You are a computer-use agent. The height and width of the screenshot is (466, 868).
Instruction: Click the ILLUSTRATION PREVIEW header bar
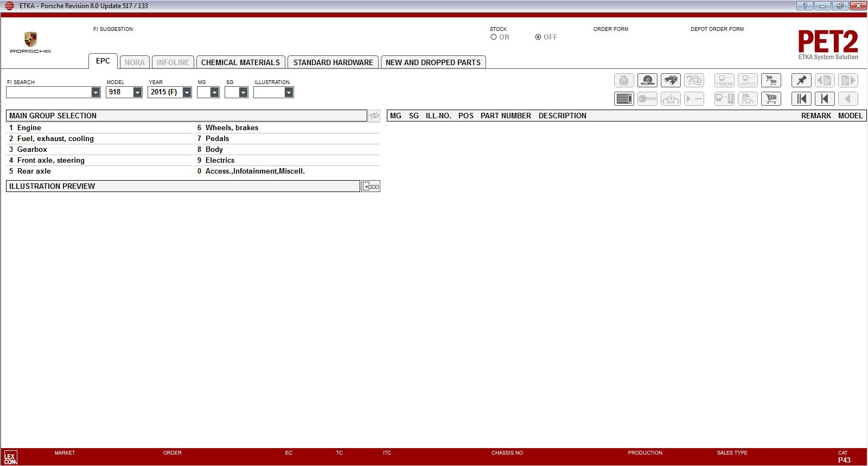click(x=183, y=187)
